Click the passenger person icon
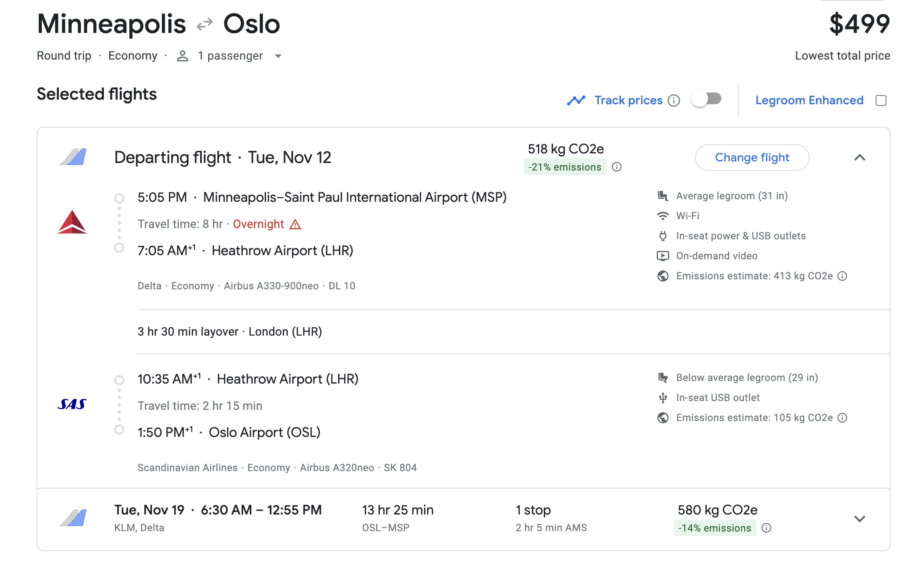 point(182,55)
